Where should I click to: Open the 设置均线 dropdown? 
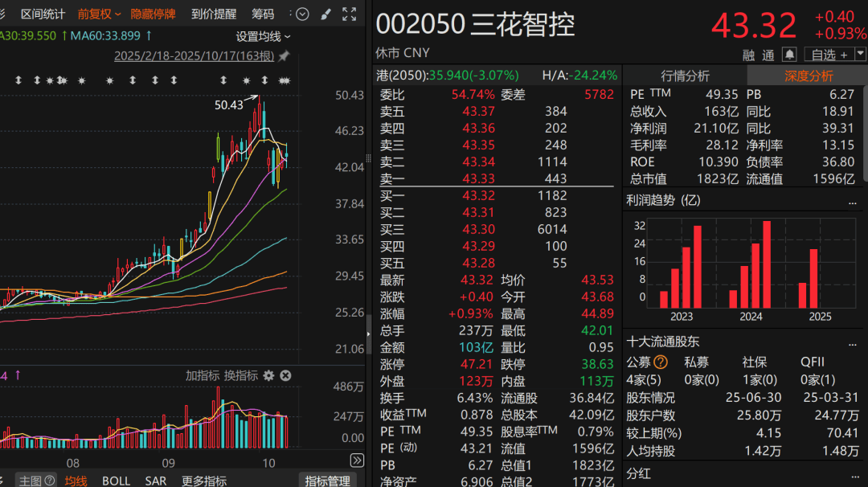coord(262,37)
